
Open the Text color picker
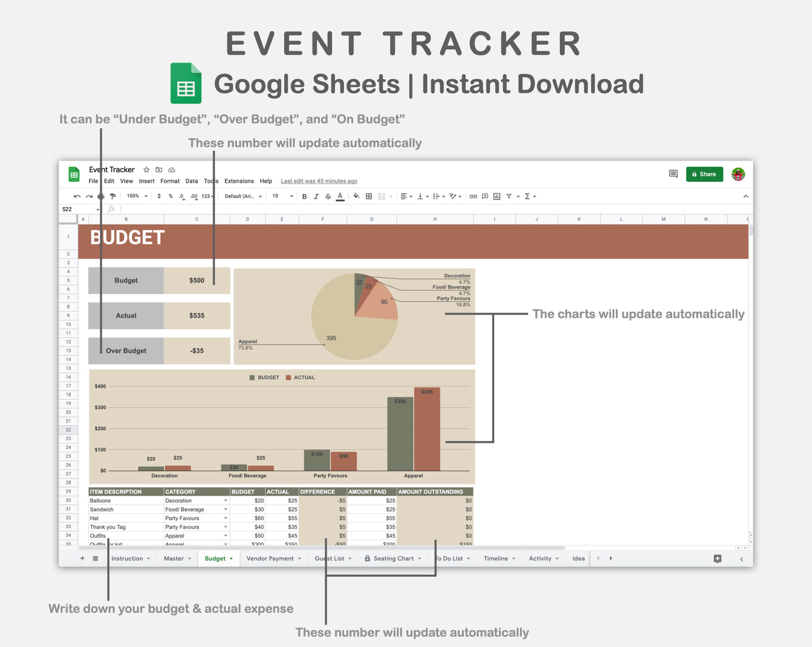pyautogui.click(x=340, y=196)
